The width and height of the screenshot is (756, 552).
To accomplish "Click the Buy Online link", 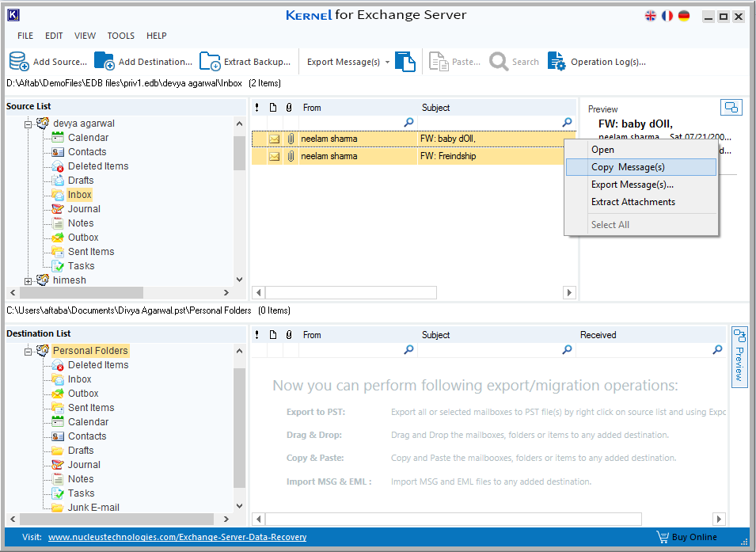I will (694, 537).
